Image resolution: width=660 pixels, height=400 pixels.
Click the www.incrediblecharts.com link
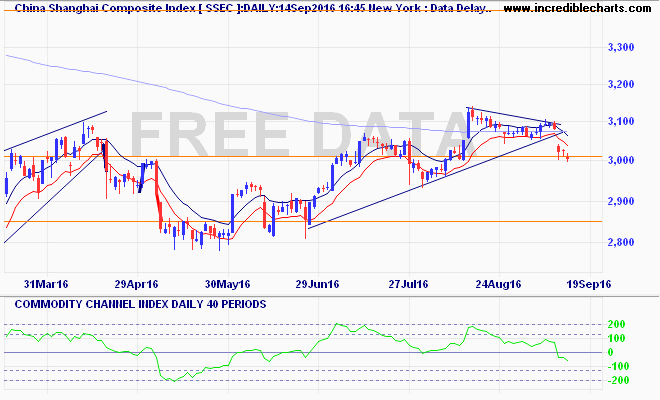coord(577,8)
